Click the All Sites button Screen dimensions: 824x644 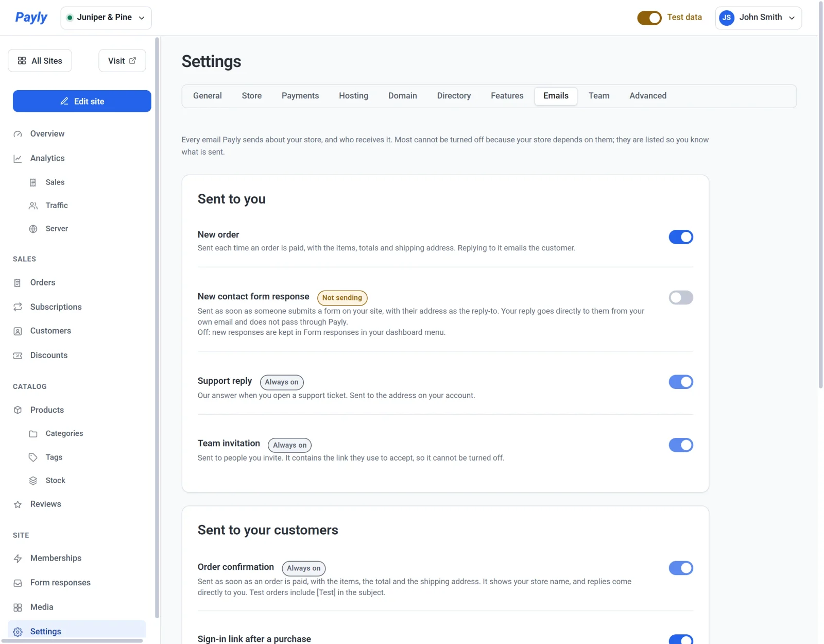(x=40, y=61)
